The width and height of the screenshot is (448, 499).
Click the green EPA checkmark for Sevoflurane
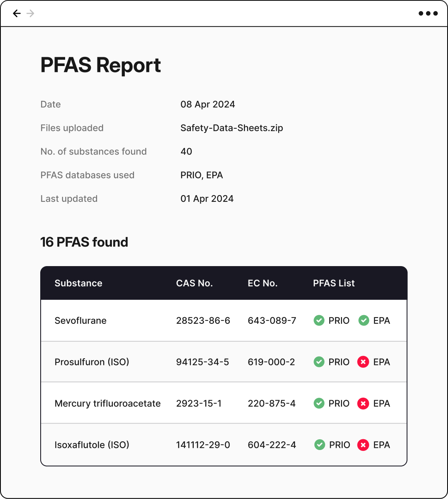[x=364, y=320]
